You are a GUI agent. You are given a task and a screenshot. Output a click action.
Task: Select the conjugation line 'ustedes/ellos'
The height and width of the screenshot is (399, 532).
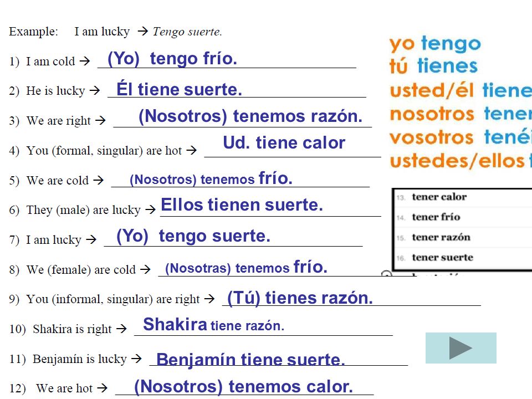[461, 161]
